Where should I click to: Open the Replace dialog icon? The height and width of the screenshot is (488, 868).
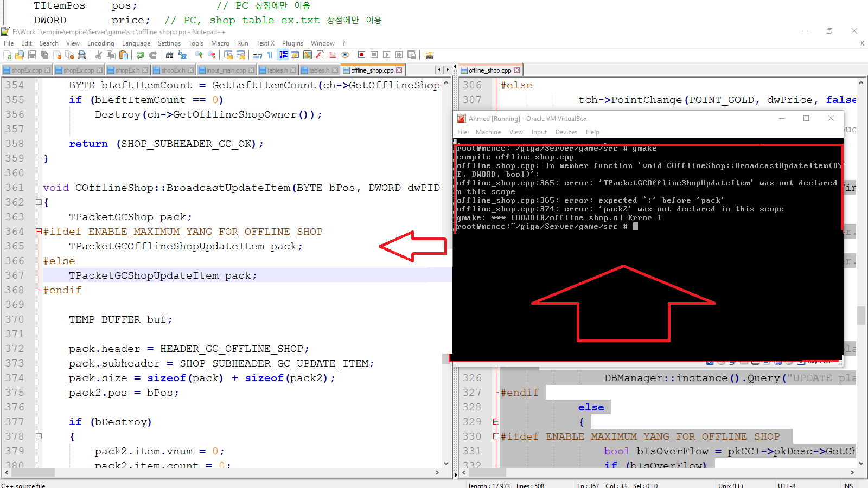pos(182,55)
